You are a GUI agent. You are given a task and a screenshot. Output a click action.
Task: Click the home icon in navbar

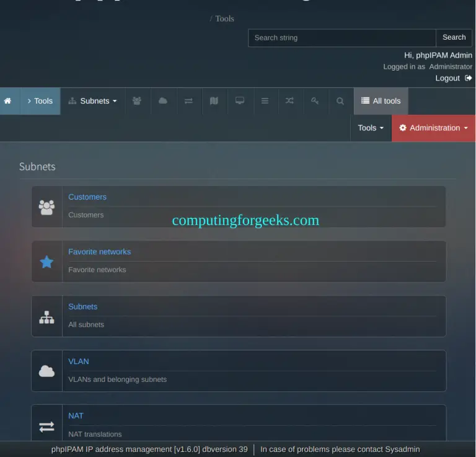tap(8, 101)
